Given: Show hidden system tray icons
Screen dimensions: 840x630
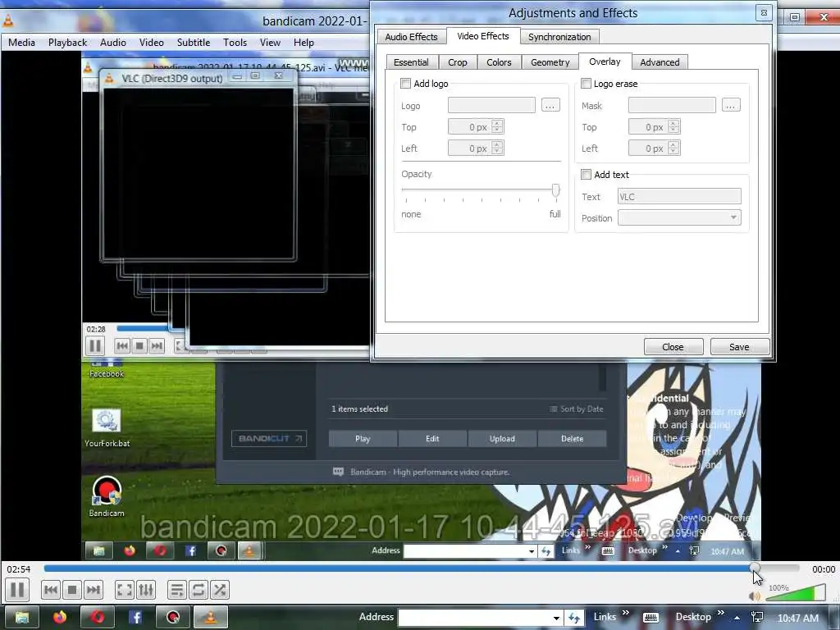Looking at the screenshot, I should pos(737,618).
